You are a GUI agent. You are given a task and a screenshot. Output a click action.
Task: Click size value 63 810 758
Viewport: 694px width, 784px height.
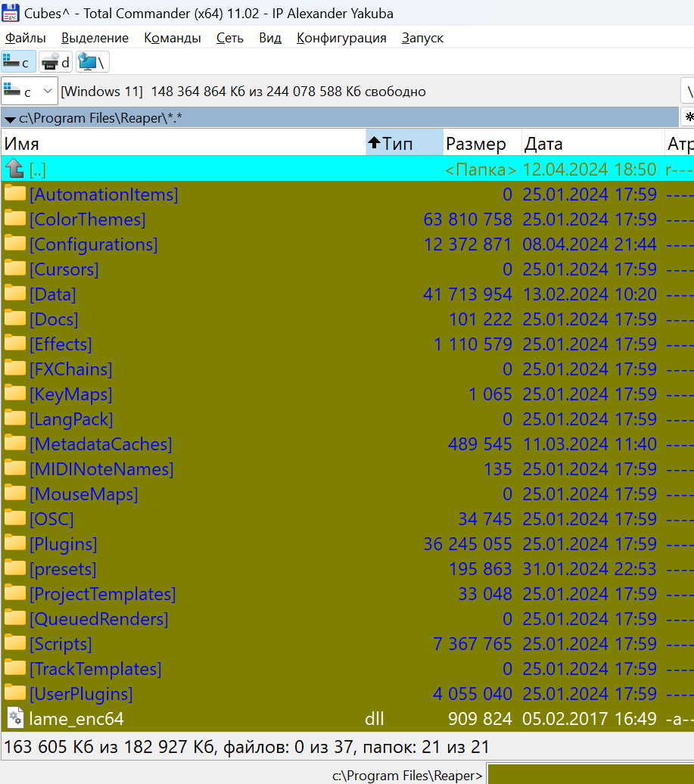468,219
